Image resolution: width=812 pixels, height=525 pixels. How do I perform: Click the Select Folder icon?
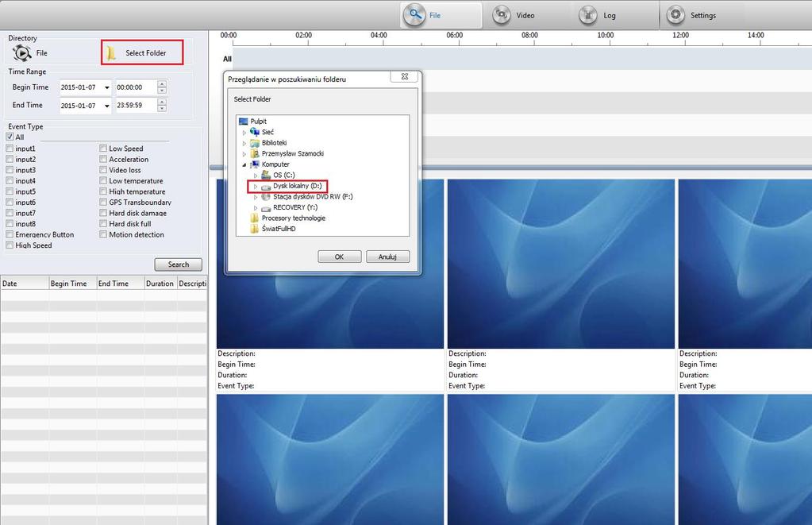coord(111,53)
